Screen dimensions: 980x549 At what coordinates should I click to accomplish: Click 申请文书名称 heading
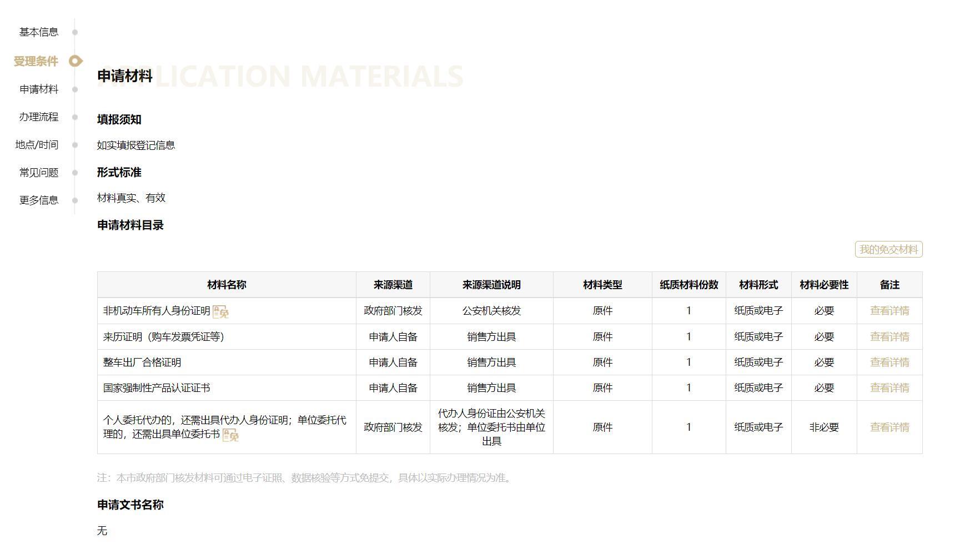click(130, 505)
